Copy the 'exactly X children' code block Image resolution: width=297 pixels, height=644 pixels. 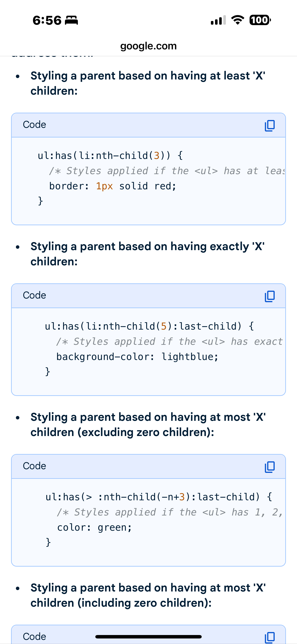[x=270, y=296]
